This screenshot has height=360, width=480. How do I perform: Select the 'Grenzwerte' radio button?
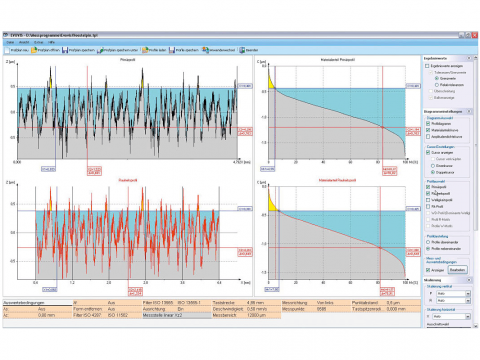coord(437,78)
